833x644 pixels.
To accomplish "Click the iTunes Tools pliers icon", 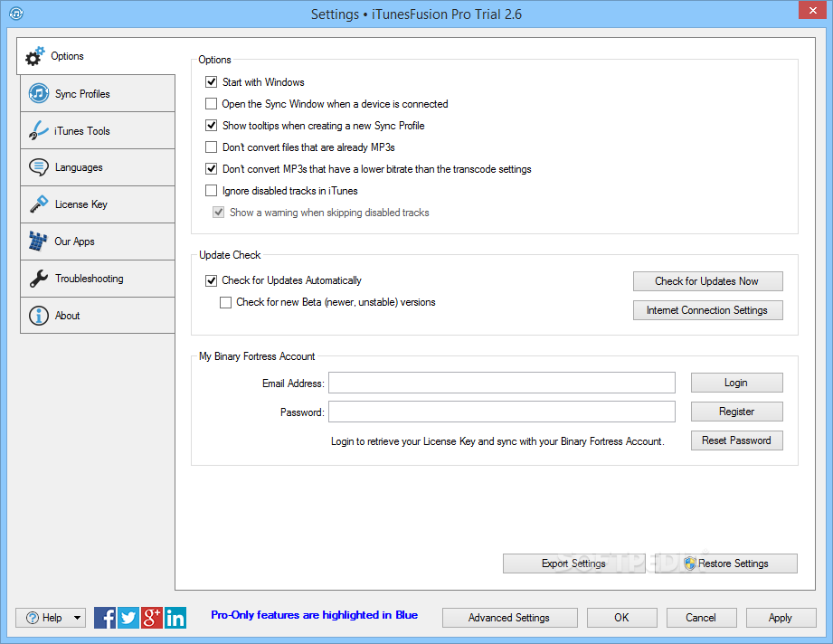I will coord(38,130).
